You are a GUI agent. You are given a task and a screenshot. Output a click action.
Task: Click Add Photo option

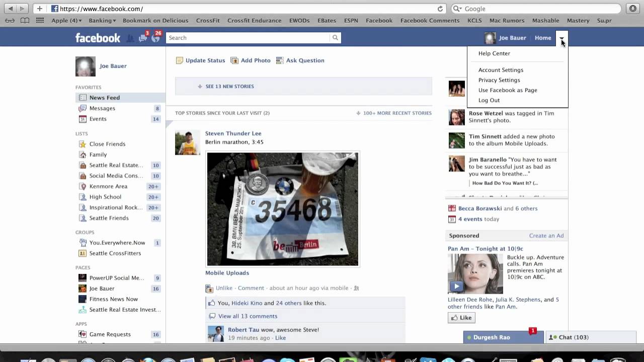pos(251,60)
